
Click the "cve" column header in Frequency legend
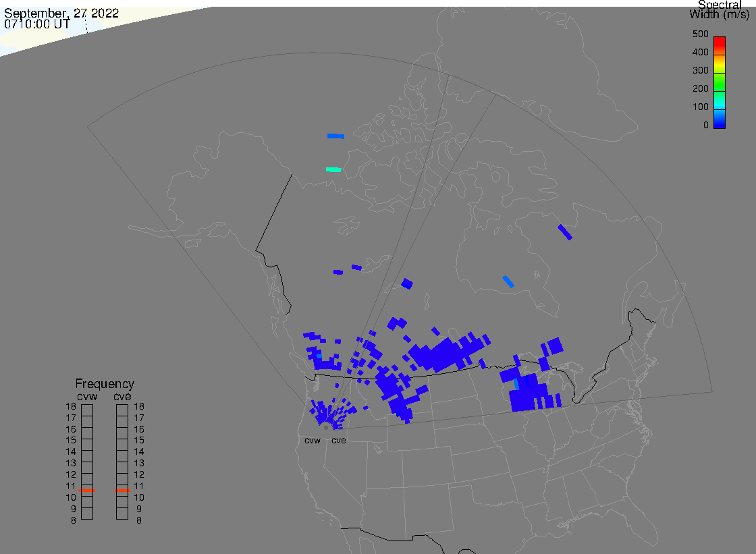click(122, 397)
